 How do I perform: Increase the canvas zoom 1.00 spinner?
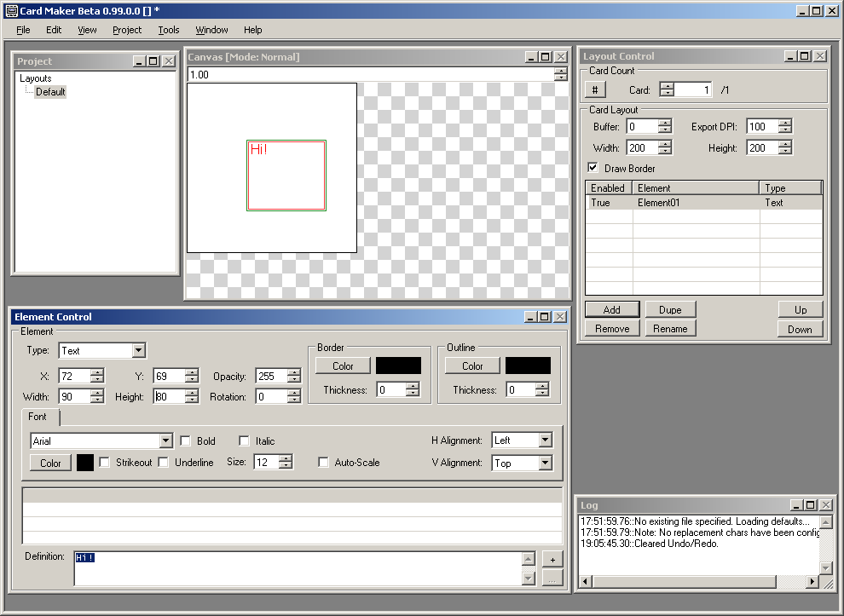[560, 71]
